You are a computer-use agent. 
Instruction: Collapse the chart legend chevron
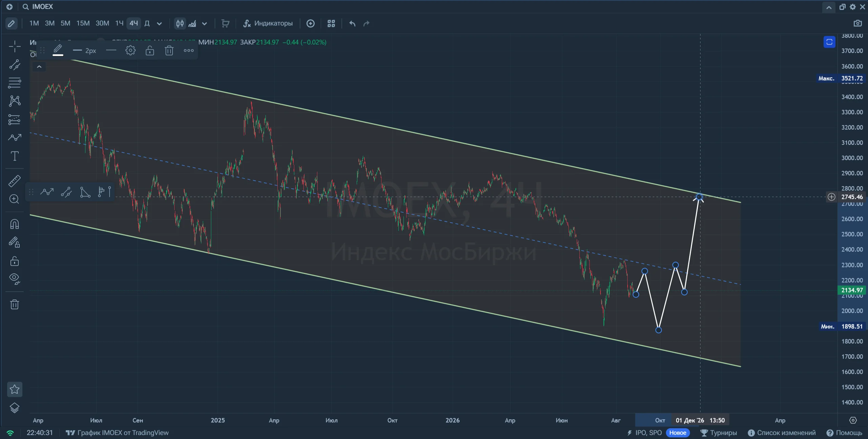tap(39, 67)
